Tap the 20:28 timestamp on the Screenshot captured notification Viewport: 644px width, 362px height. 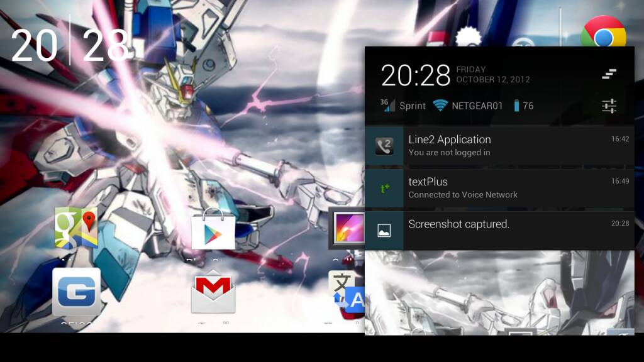coord(620,223)
